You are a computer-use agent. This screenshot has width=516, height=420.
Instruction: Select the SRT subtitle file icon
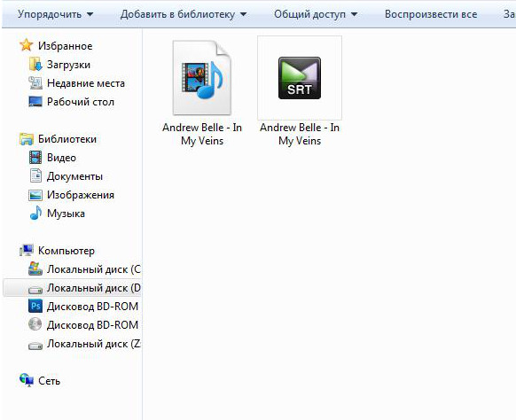[x=300, y=78]
